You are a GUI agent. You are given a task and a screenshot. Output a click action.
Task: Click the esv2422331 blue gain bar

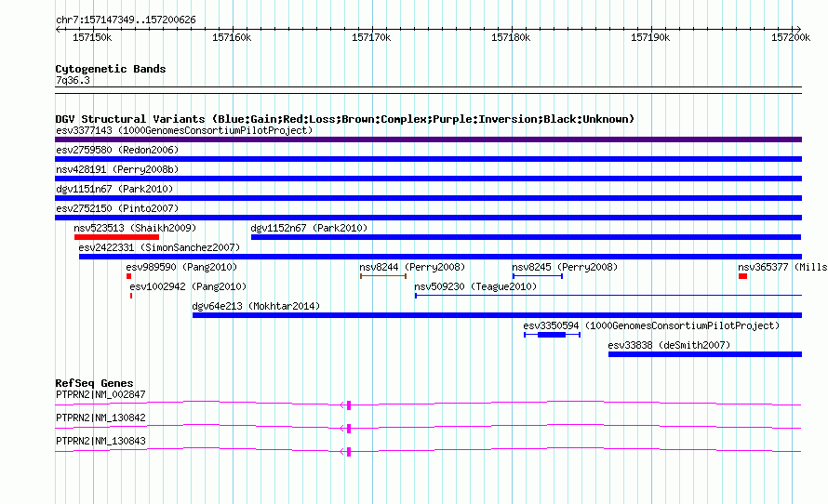pos(440,257)
